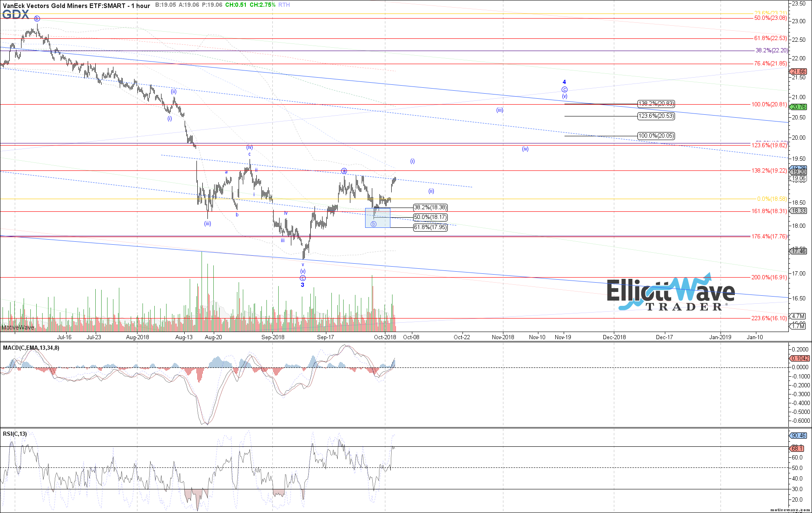Select the 0.1042 MACD value tag

pyautogui.click(x=799, y=358)
